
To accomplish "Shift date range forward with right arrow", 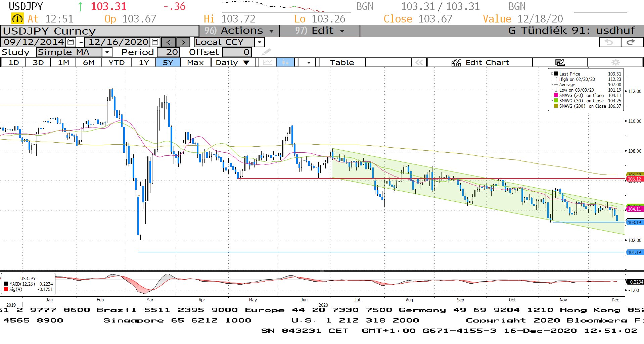I will coord(183,42).
